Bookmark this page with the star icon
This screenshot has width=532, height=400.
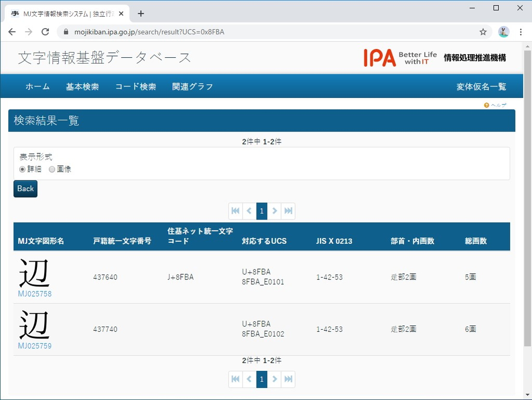[483, 32]
